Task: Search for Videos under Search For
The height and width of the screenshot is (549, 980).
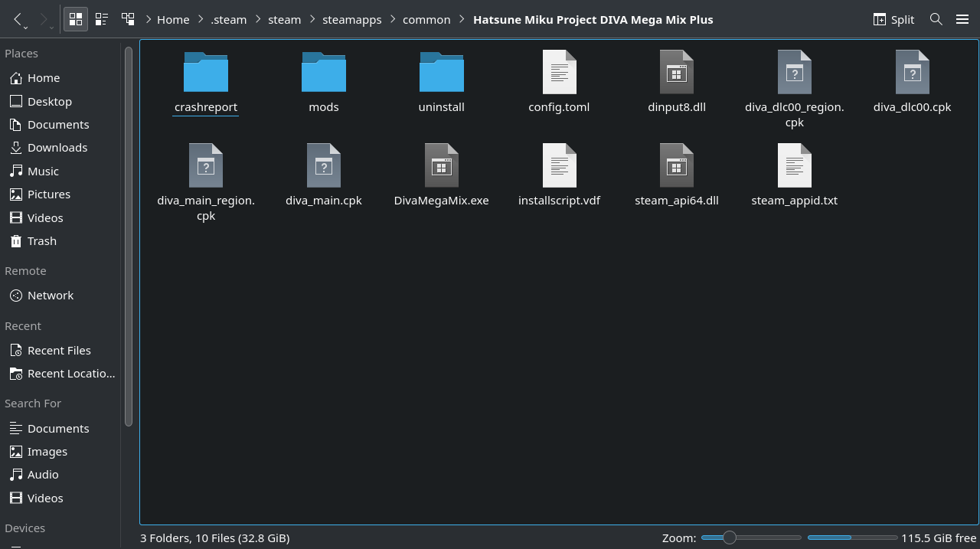Action: (x=60, y=498)
